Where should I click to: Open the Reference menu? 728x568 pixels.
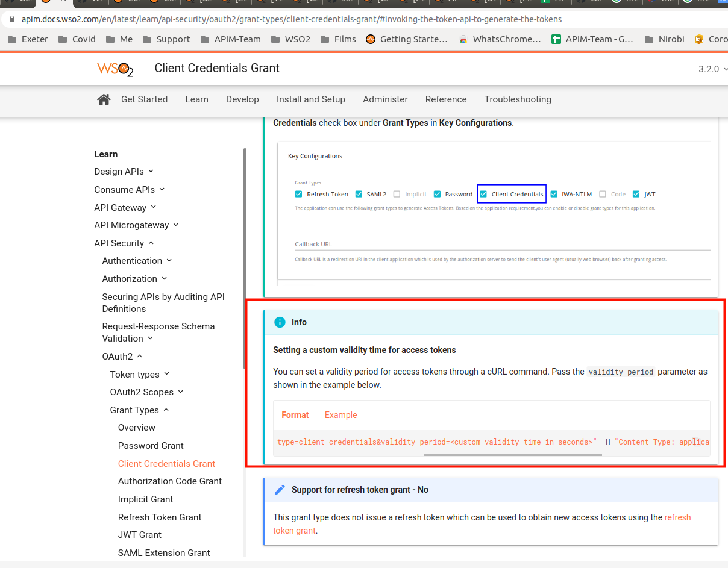click(x=446, y=99)
